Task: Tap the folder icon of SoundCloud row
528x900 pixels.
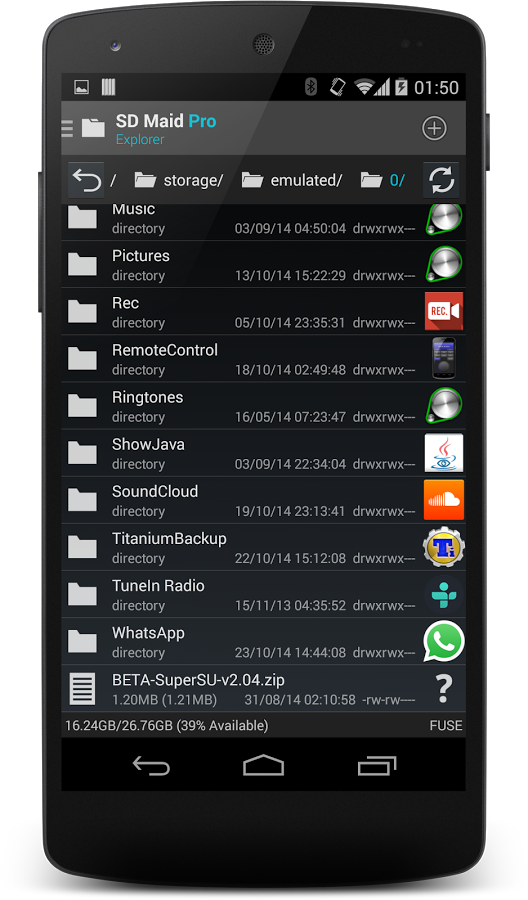Action: click(82, 499)
